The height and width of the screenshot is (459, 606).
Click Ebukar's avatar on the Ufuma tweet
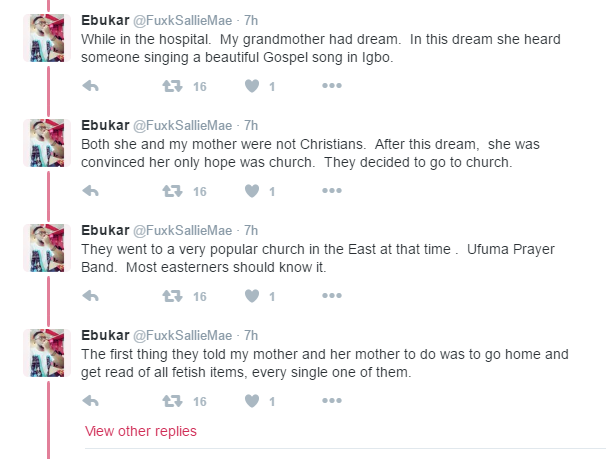click(x=47, y=248)
